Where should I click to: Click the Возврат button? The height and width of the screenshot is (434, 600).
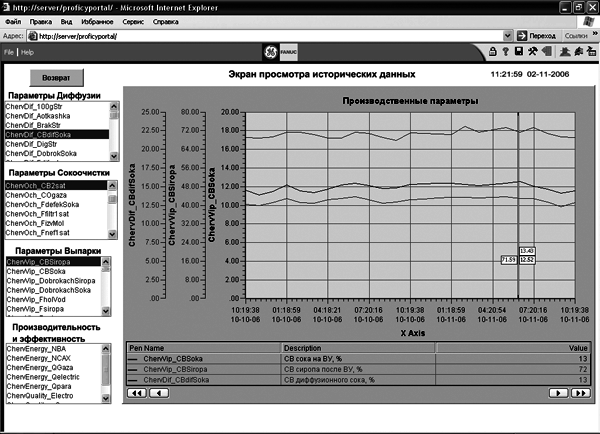56,78
